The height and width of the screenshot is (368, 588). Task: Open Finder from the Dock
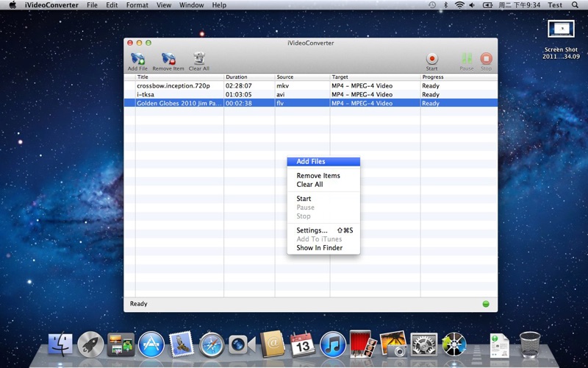[60, 344]
